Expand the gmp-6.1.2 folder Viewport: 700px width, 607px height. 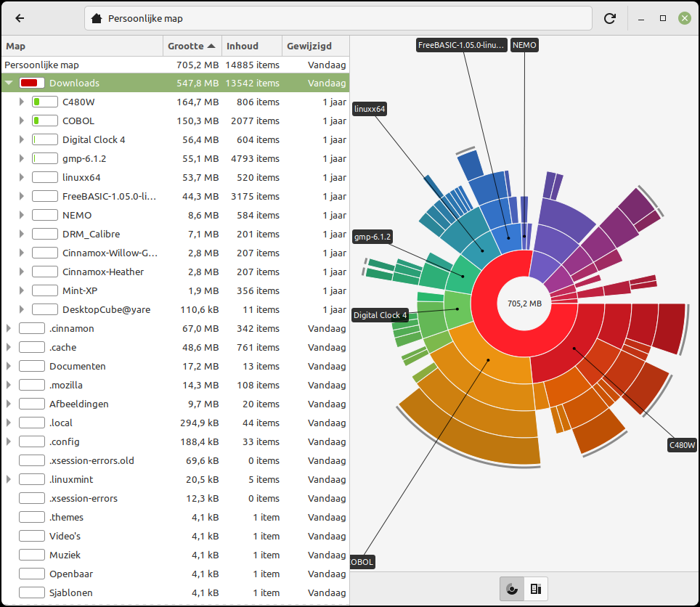pos(22,158)
